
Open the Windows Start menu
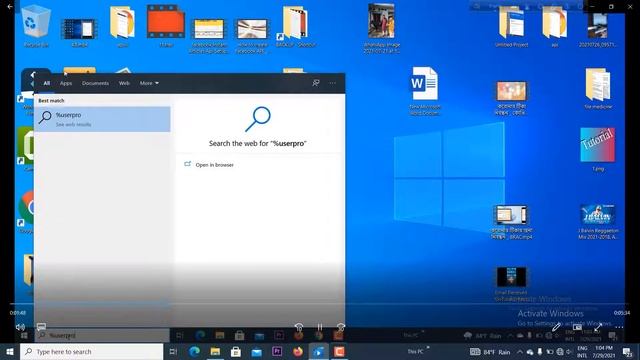coord(10,351)
